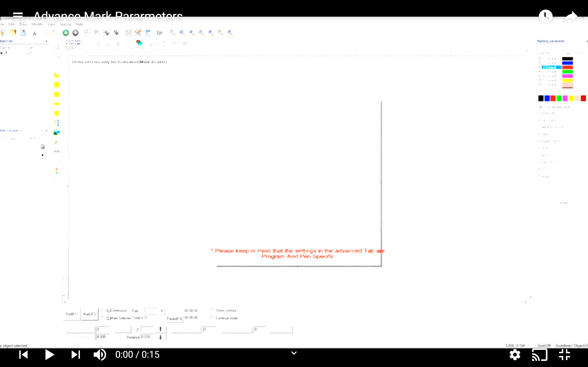The image size is (588, 367).
Task: Open the folder icon in toolbar
Action: pyautogui.click(x=13, y=33)
